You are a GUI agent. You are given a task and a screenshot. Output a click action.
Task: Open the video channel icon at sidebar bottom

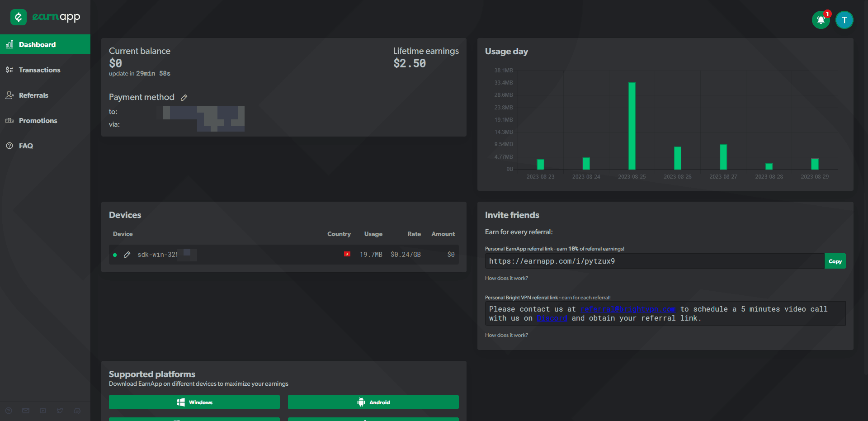(43, 411)
